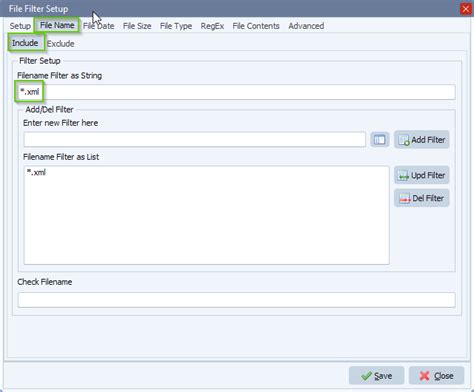
Task: Click the Close button at bottom
Action: [x=436, y=376]
